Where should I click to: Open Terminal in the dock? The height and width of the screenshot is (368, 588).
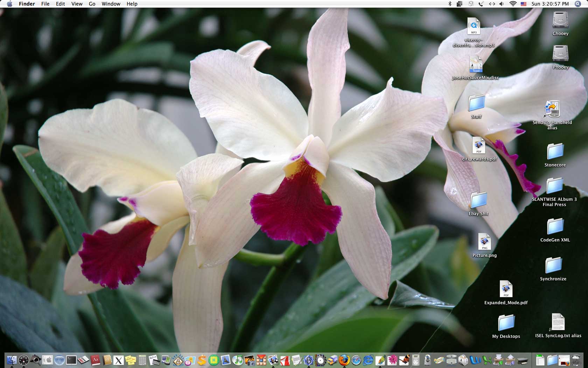71,360
